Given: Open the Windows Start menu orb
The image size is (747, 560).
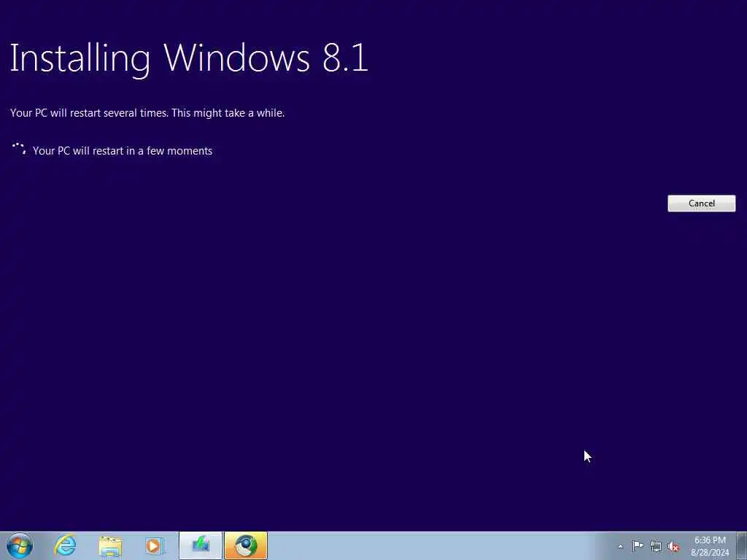Looking at the screenshot, I should 20,545.
